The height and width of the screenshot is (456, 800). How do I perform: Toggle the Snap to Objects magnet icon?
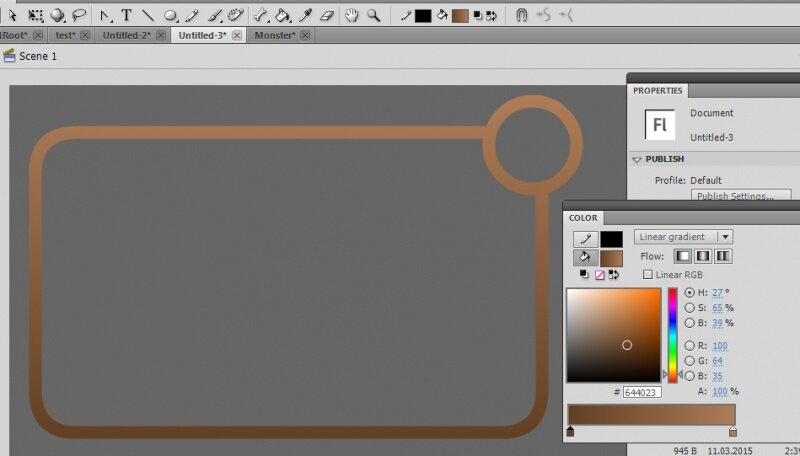(521, 16)
